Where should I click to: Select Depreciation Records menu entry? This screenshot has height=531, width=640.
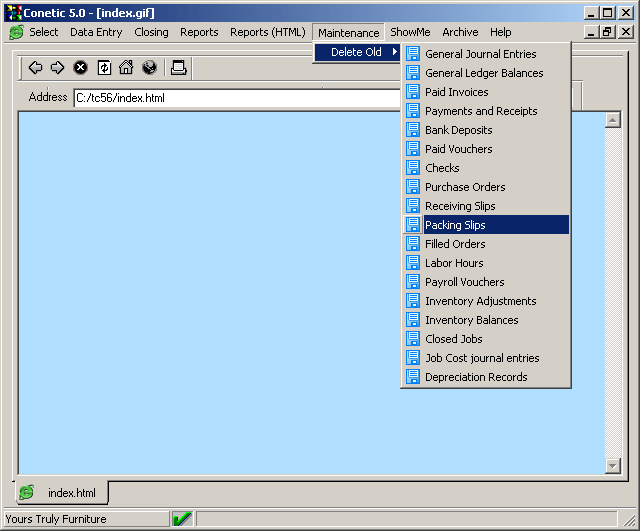pos(476,377)
